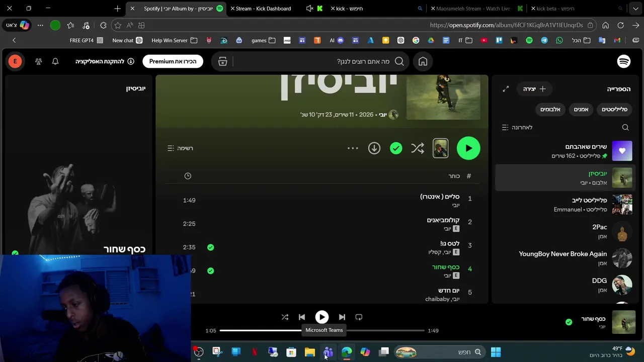The height and width of the screenshot is (362, 644).
Task: Click the clock duration column header
Action: click(x=188, y=176)
